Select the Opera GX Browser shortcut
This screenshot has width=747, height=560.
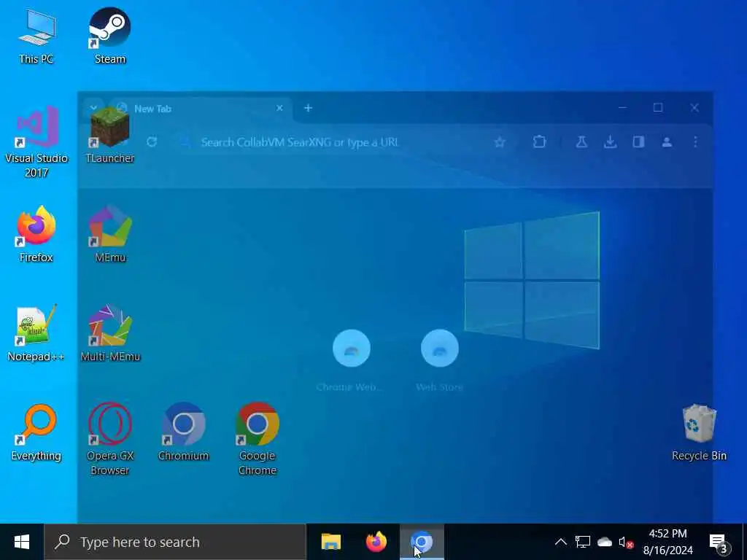110,439
